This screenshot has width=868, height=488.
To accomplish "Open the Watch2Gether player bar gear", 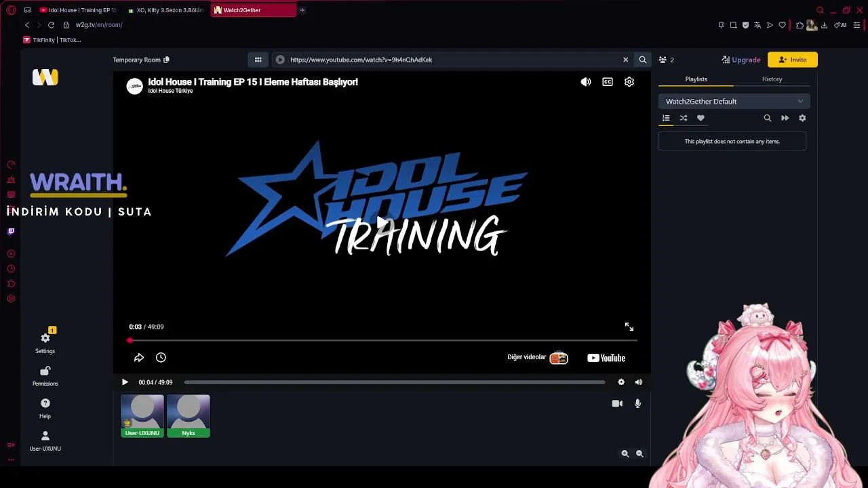I will [x=621, y=382].
